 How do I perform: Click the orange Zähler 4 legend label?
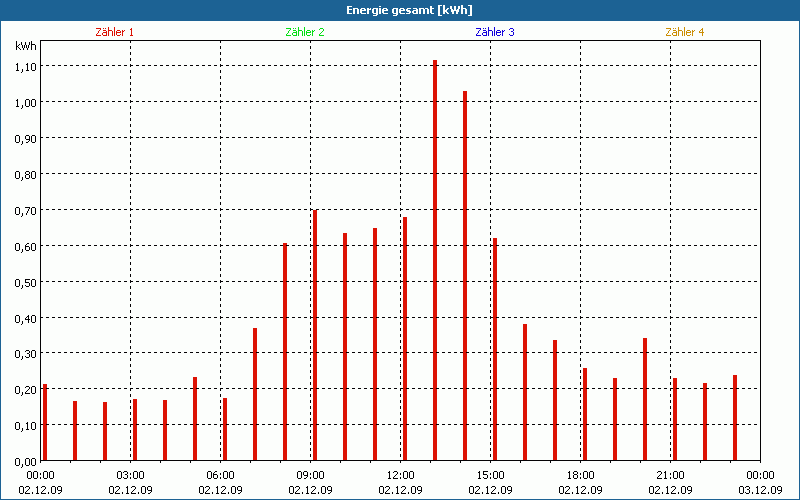click(x=685, y=32)
